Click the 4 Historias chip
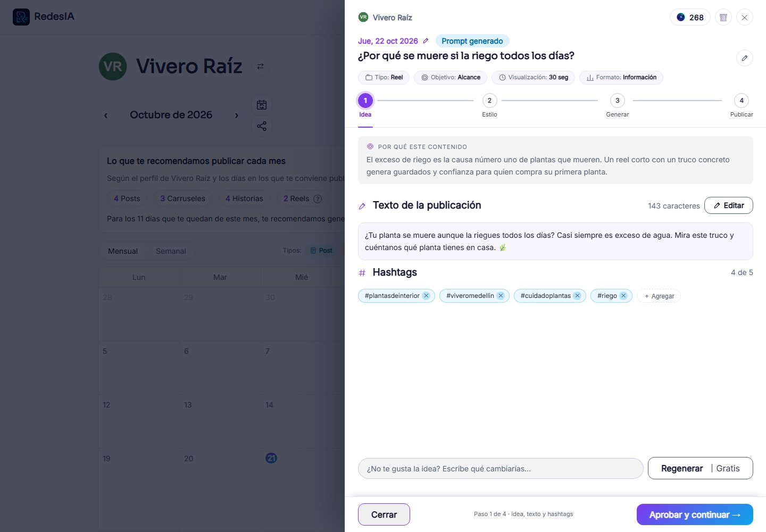This screenshot has width=766, height=532. coord(244,198)
